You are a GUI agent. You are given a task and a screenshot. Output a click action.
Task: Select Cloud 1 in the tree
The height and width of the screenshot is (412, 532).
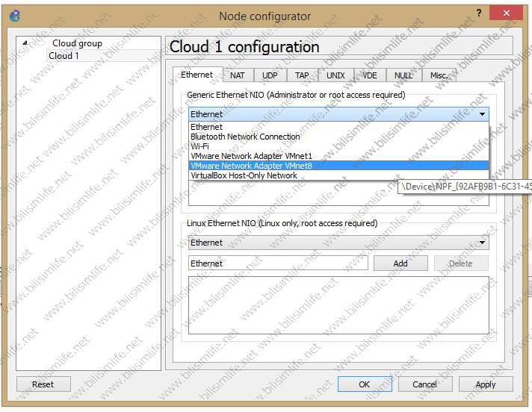64,56
